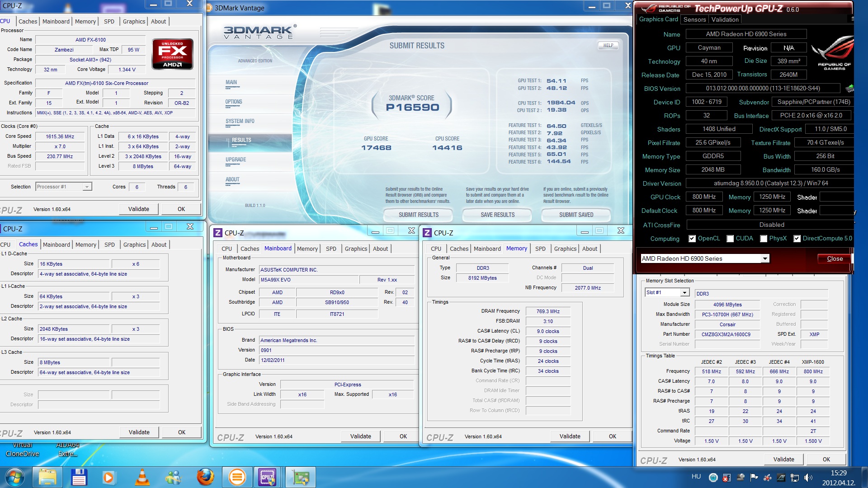Click Validate in CPU-Z Memory window
This screenshot has width=868, height=488.
[x=570, y=436]
